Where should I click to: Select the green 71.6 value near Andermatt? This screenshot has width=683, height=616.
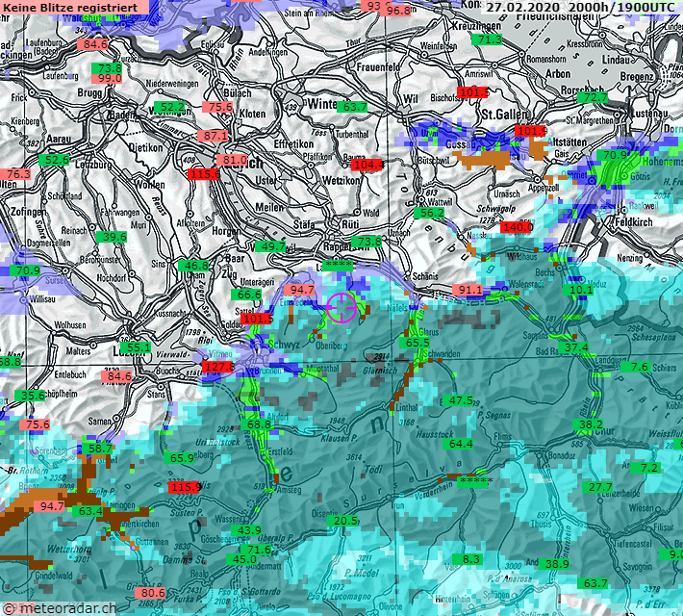[x=256, y=550]
